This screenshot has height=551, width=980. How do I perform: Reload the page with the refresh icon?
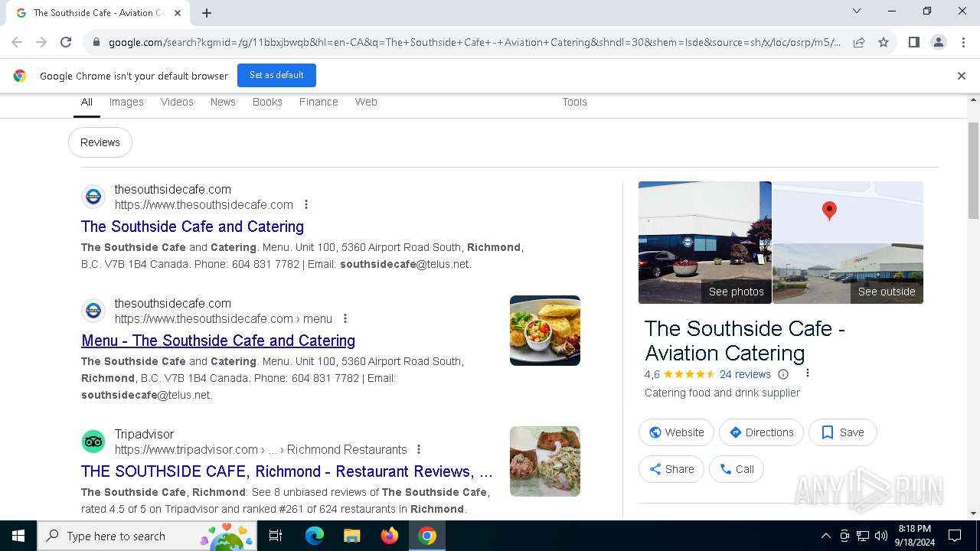66,43
